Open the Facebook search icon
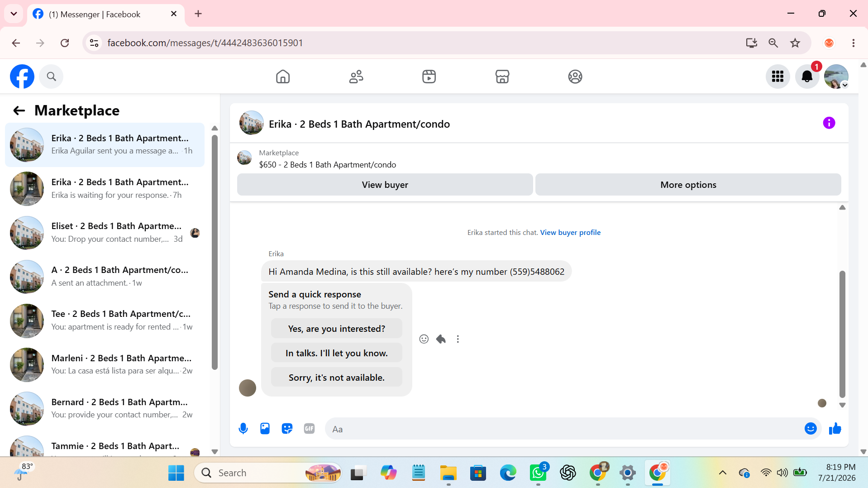868x488 pixels. tap(51, 77)
